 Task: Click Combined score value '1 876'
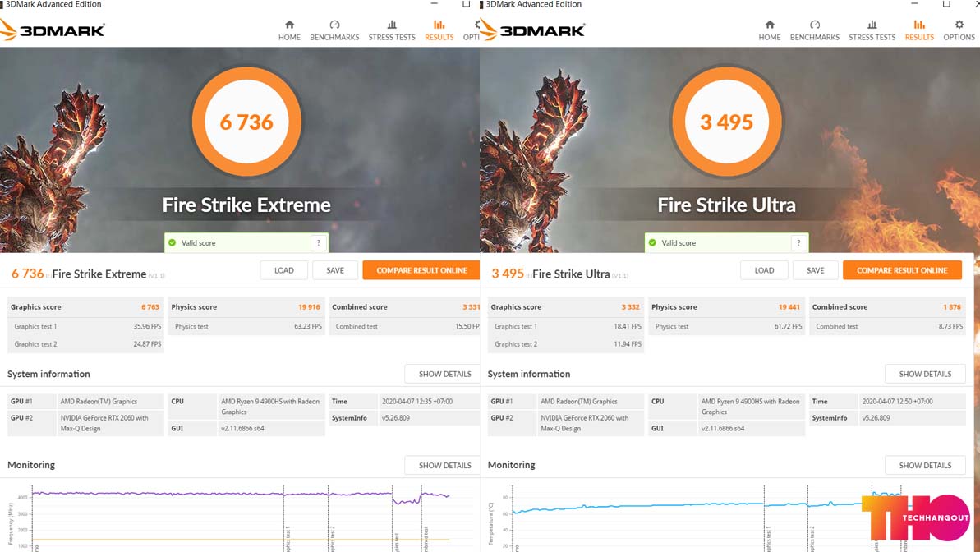[x=952, y=307]
